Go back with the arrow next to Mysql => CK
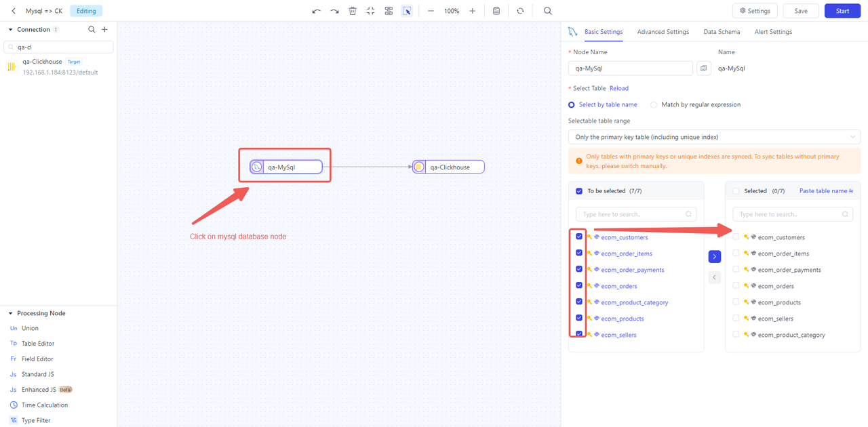 coord(14,11)
